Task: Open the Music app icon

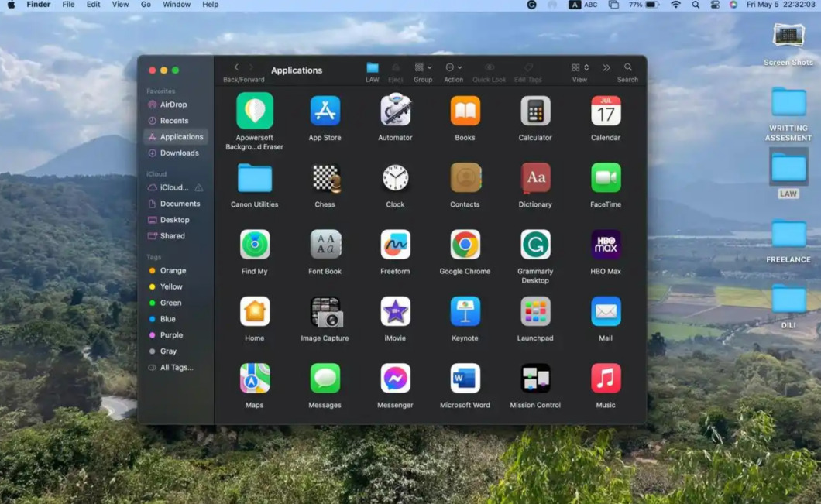Action: (x=606, y=378)
